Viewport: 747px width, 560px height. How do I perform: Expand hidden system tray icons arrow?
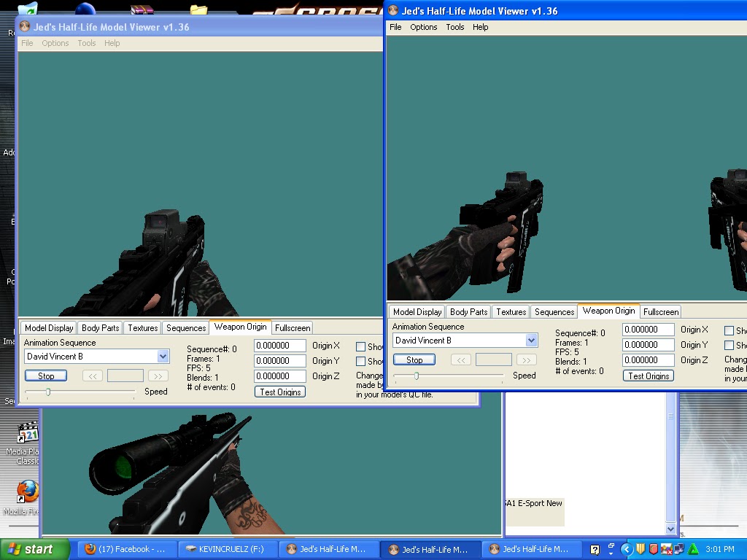coord(627,550)
